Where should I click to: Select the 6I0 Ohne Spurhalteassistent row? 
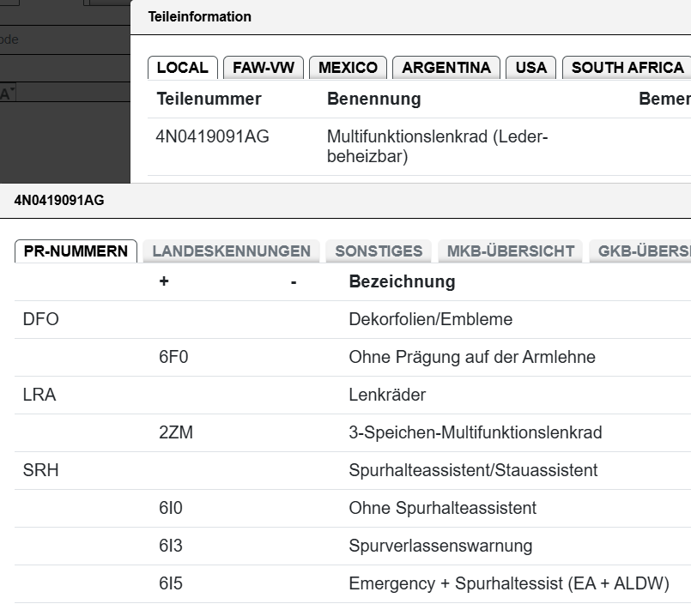click(x=353, y=508)
